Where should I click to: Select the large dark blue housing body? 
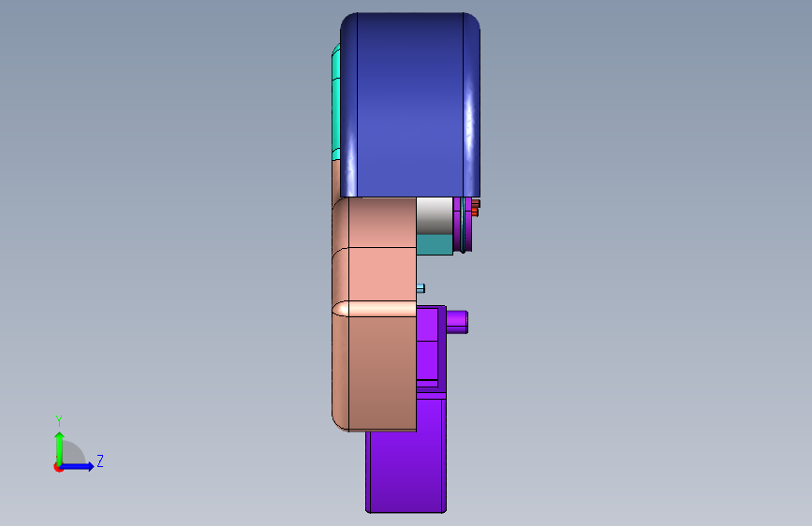(x=410, y=105)
